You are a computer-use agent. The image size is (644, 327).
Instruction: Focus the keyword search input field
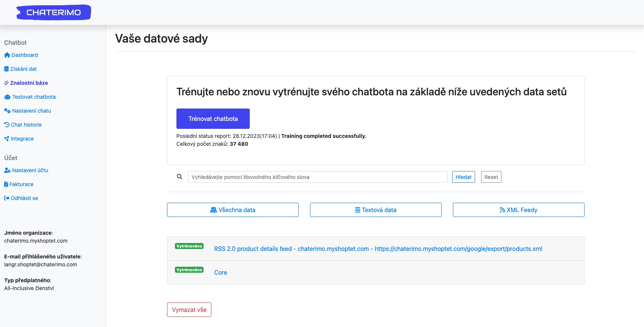tap(318, 177)
